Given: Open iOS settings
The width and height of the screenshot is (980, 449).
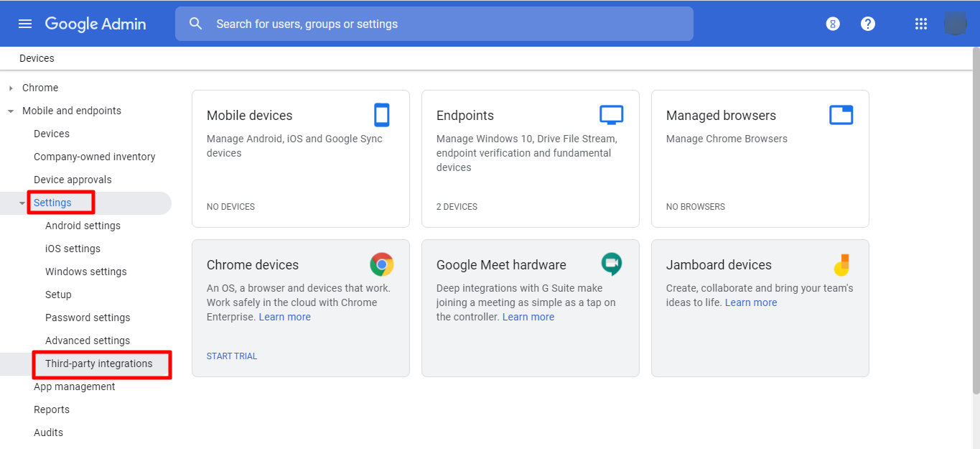Looking at the screenshot, I should tap(73, 249).
